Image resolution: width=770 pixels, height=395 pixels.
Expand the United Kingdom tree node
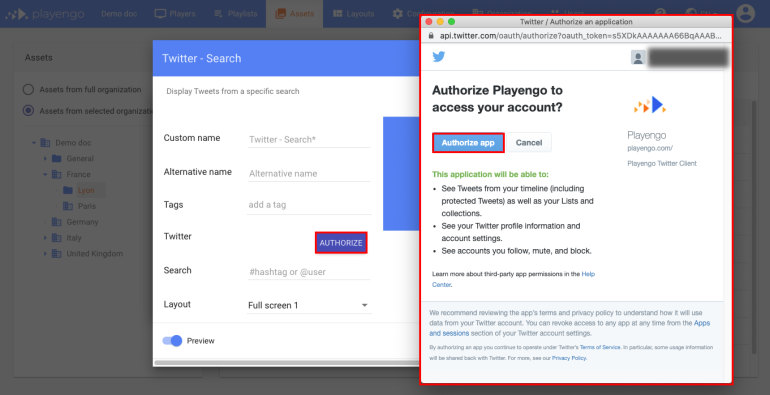point(45,254)
